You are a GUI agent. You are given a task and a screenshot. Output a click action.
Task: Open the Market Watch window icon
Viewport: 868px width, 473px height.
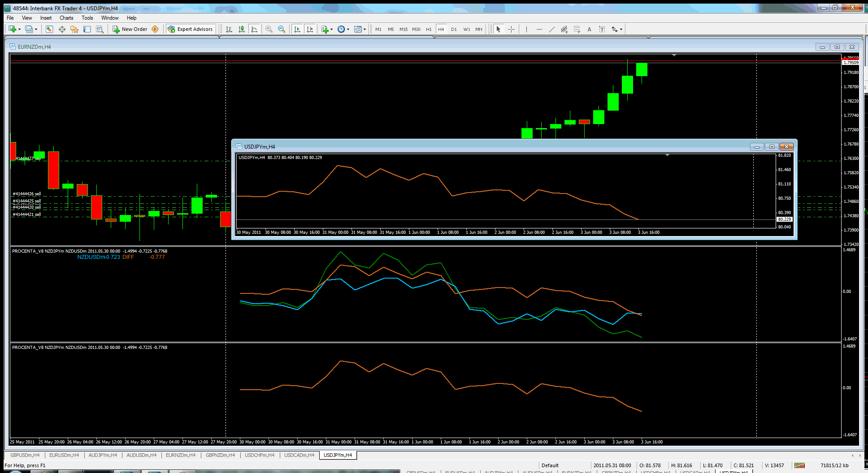[49, 29]
